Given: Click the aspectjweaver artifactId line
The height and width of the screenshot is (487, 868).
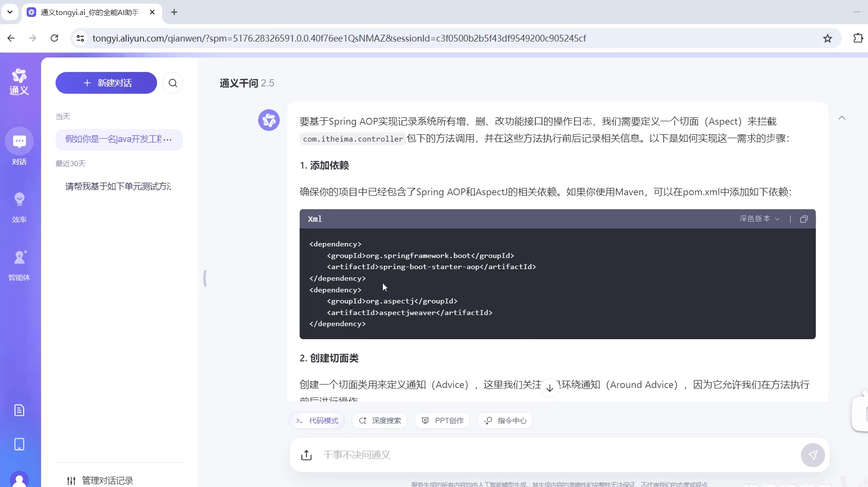Looking at the screenshot, I should point(410,313).
